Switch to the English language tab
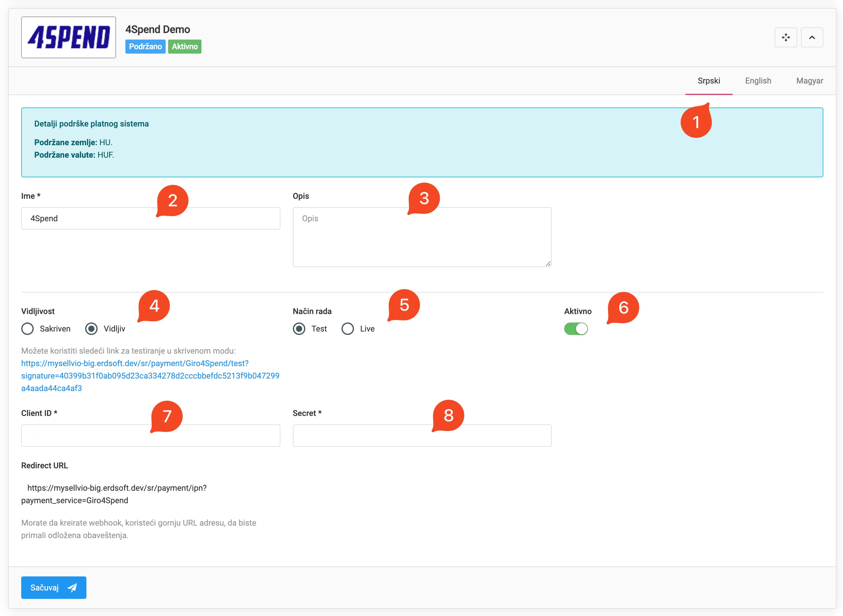843x616 pixels. (x=758, y=81)
